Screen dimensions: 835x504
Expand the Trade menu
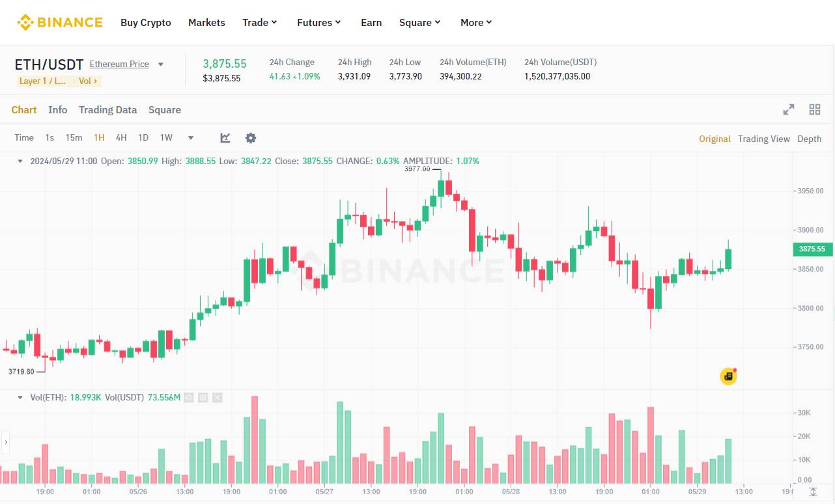(260, 22)
